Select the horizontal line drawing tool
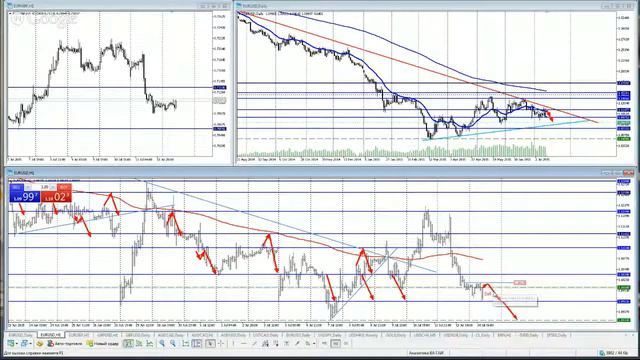This screenshot has height=360, width=640. coord(244,344)
